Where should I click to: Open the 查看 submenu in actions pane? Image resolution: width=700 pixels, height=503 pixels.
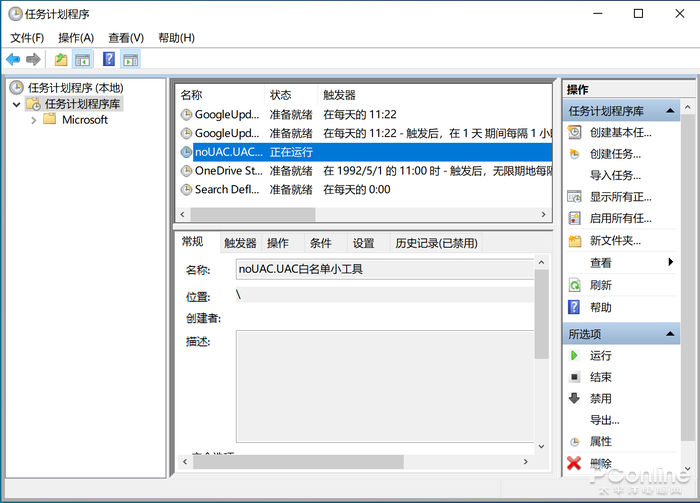tap(670, 262)
